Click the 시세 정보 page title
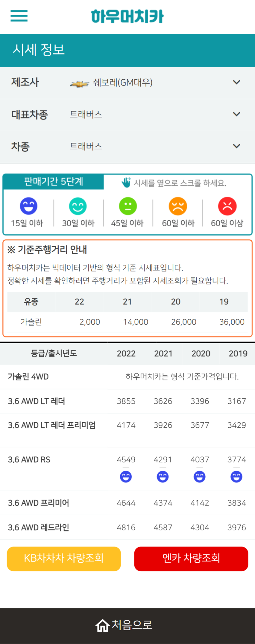 click(39, 50)
